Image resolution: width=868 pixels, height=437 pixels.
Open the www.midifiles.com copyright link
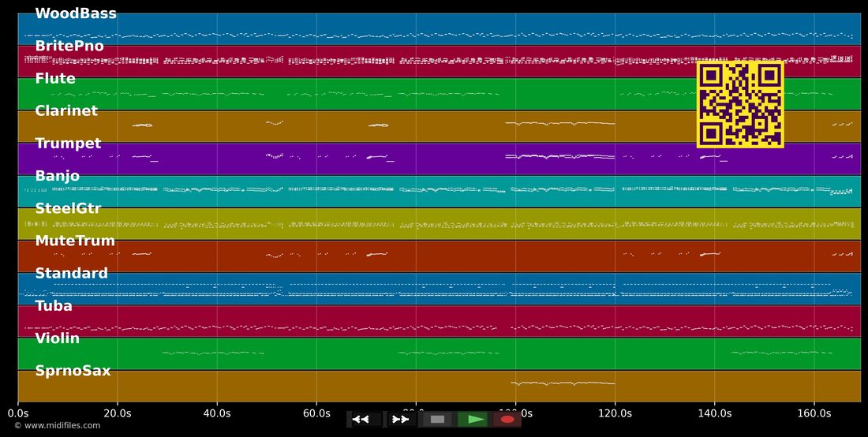tap(57, 425)
